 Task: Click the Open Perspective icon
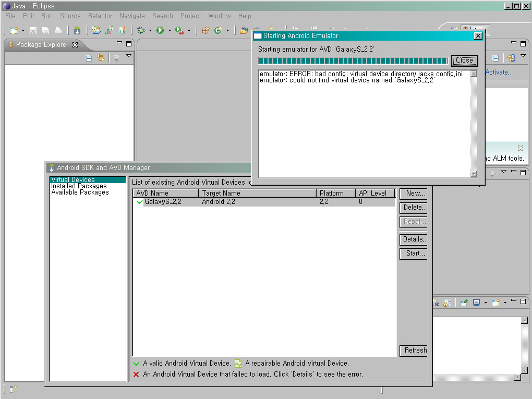[455, 29]
